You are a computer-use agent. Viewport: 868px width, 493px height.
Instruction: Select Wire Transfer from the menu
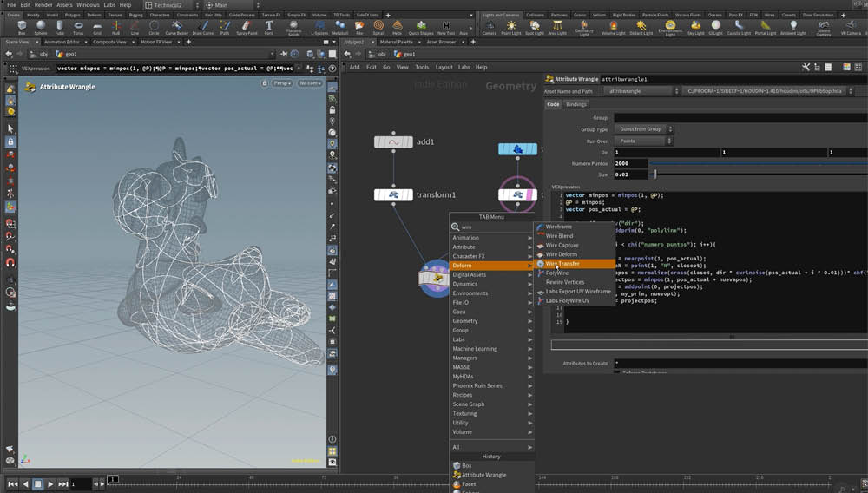562,264
